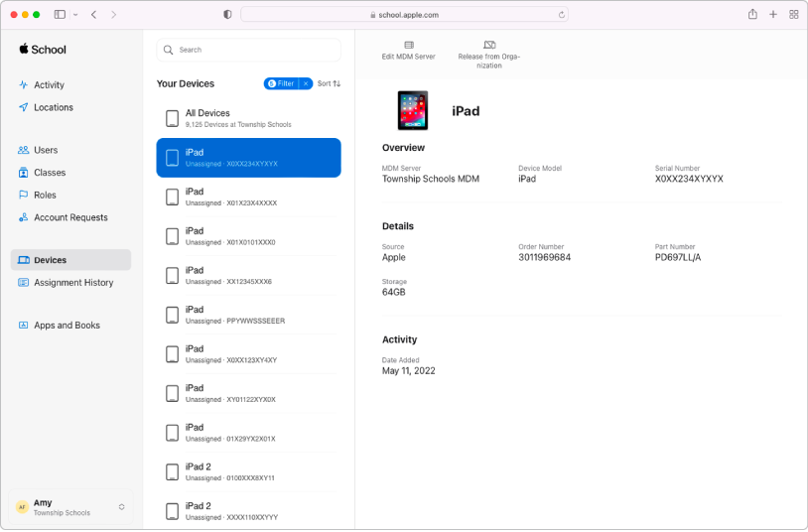Select Roles in the sidebar
Screen dimensions: 808x532
click(x=45, y=196)
